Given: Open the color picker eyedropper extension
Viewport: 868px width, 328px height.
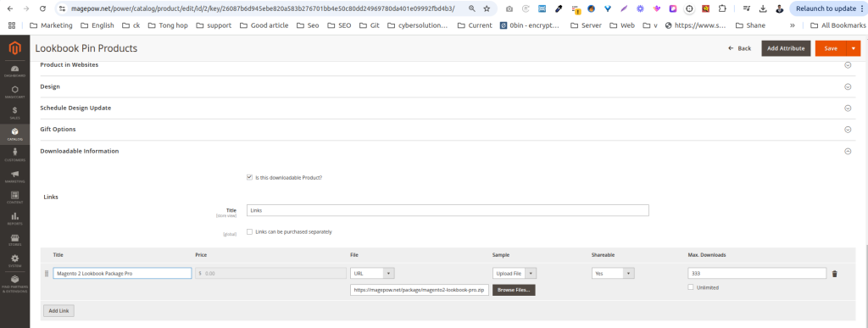Looking at the screenshot, I should [x=559, y=8].
